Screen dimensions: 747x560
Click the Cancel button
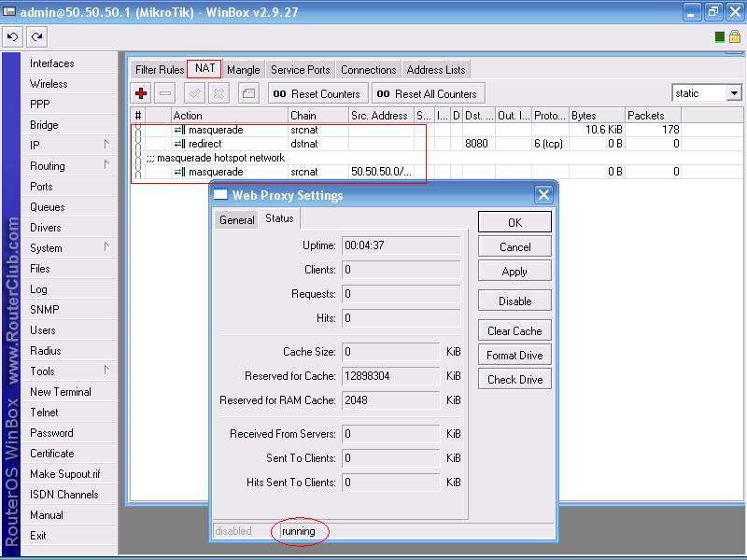pyautogui.click(x=514, y=246)
